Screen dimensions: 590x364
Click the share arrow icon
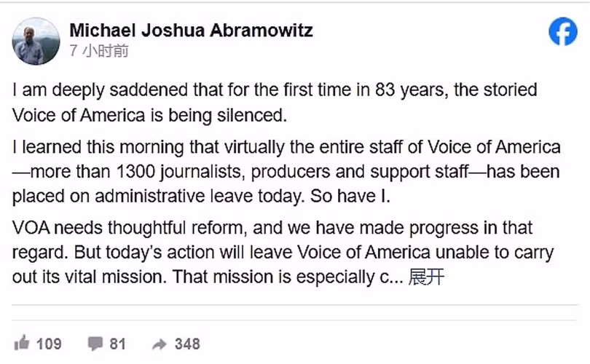160,343
